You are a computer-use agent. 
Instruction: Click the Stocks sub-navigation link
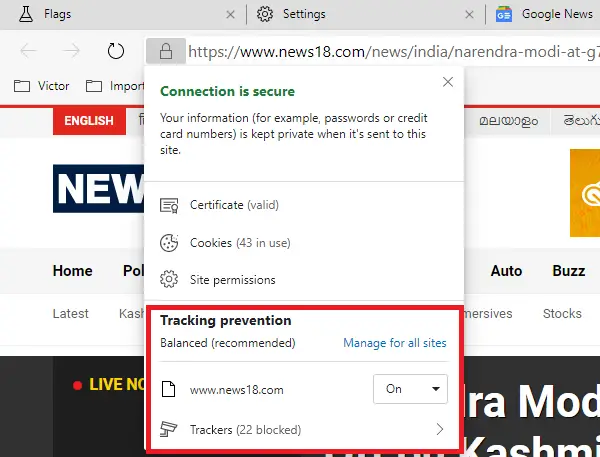[x=562, y=313]
